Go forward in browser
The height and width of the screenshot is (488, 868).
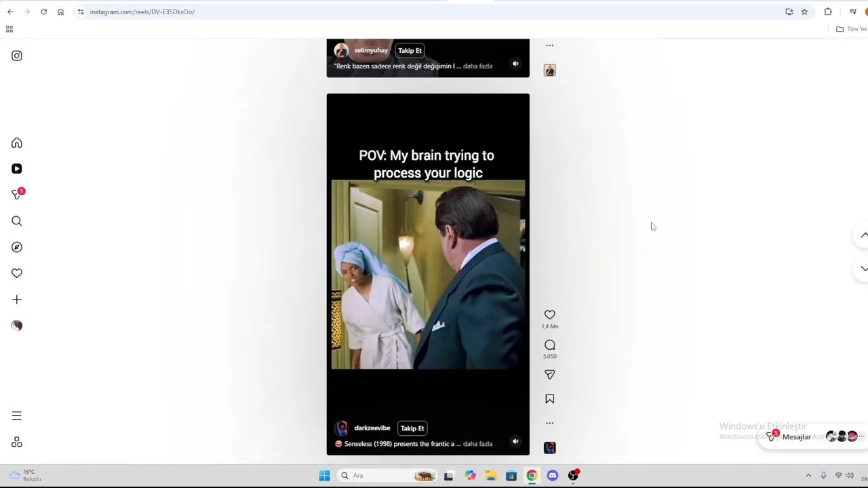tap(26, 12)
